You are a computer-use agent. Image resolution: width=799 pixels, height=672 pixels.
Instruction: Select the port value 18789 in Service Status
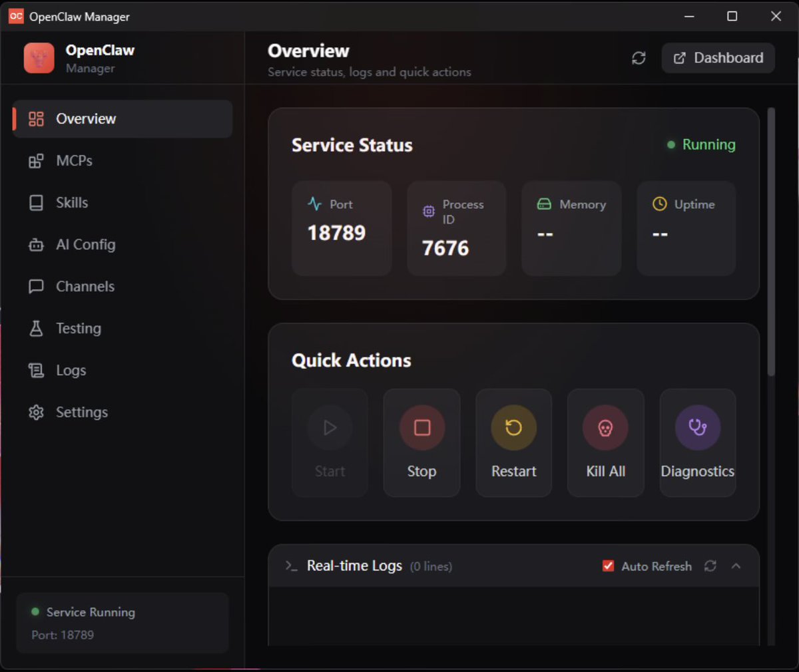(x=336, y=233)
